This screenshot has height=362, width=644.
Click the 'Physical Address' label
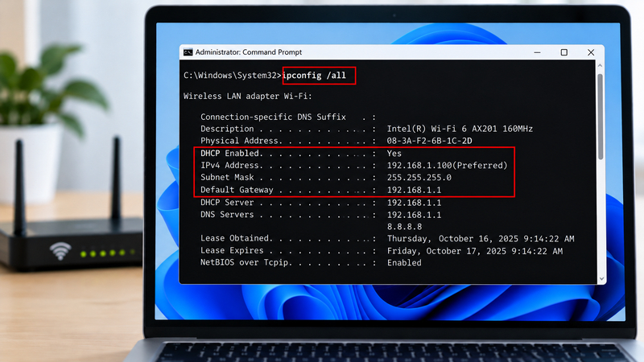pyautogui.click(x=239, y=141)
